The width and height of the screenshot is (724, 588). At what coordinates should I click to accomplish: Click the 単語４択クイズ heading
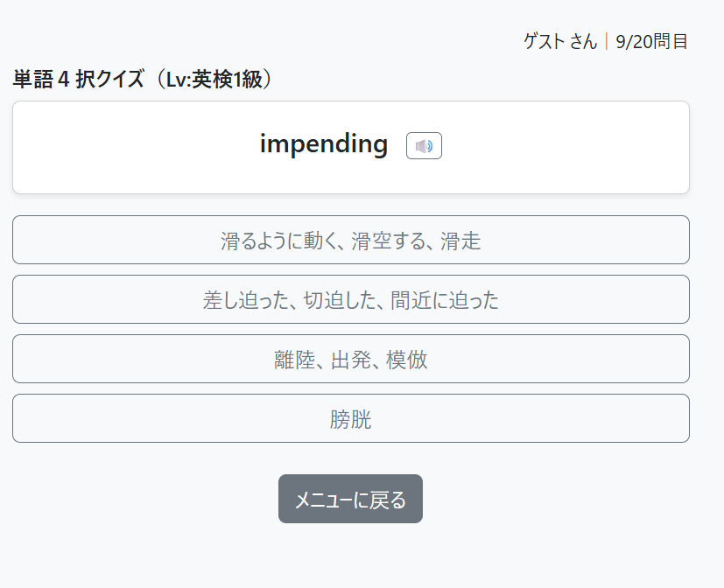click(x=141, y=79)
